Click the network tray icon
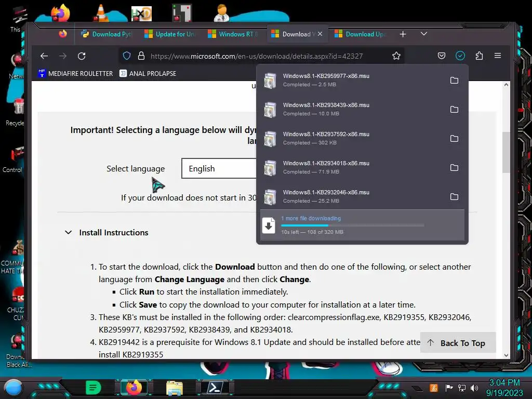This screenshot has height=399, width=532. 461,388
